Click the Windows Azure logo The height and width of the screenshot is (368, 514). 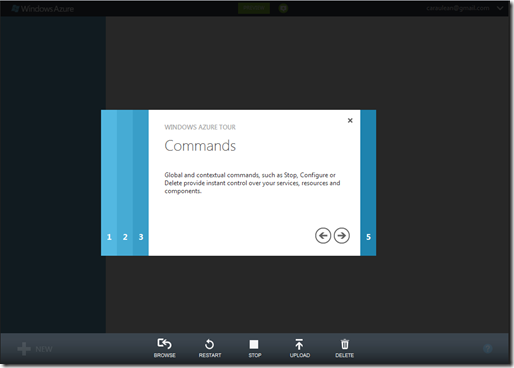[x=43, y=9]
